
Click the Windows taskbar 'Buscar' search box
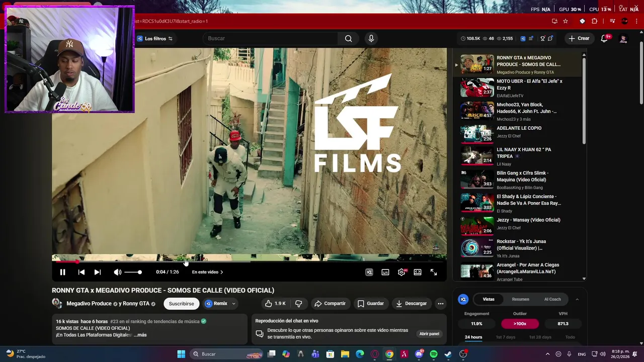[227, 354]
